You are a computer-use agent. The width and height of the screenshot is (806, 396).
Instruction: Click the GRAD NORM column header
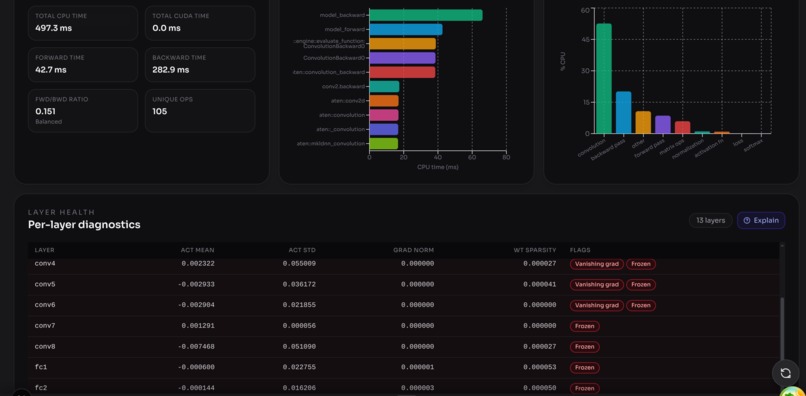pyautogui.click(x=413, y=250)
